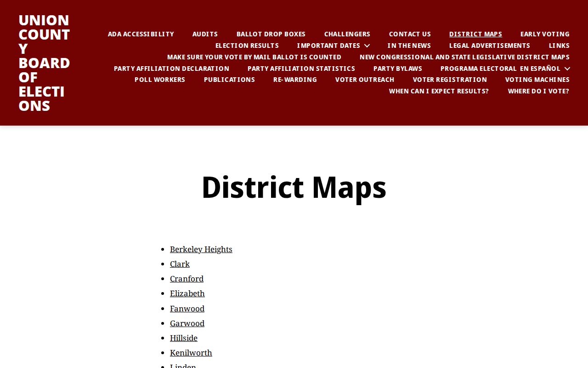Click When Can I Expect Results?

click(x=439, y=91)
